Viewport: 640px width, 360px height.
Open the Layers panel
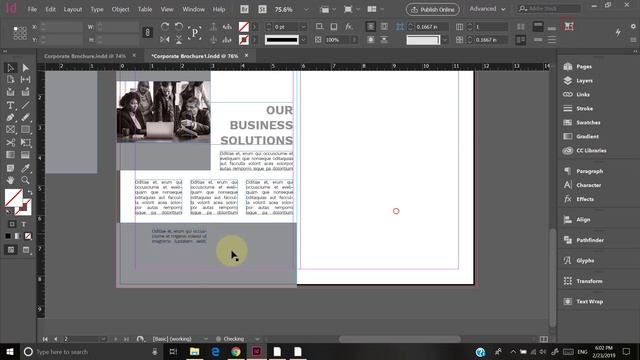coord(584,81)
